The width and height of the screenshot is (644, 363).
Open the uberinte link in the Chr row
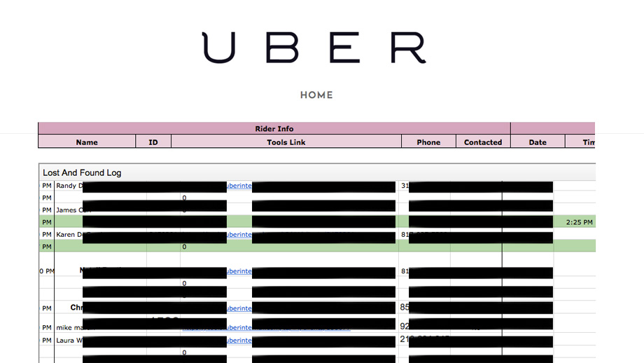tap(239, 308)
